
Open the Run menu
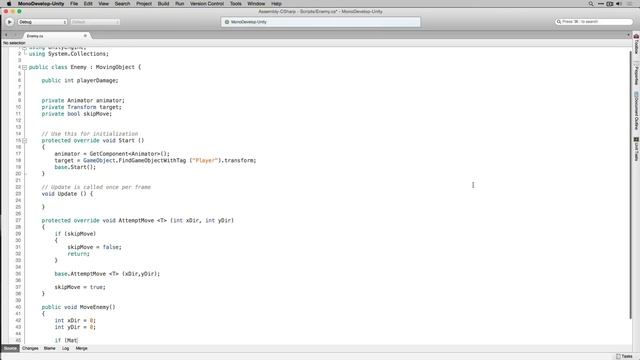click(180, 4)
